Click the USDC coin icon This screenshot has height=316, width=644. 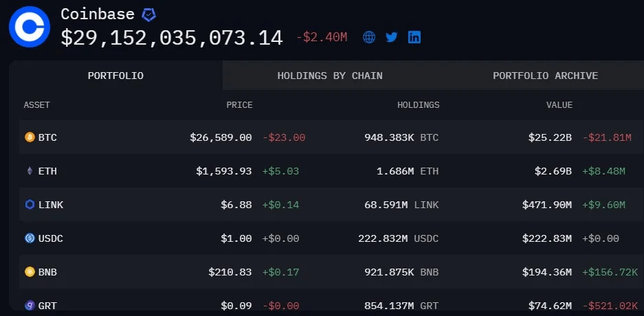click(x=30, y=238)
